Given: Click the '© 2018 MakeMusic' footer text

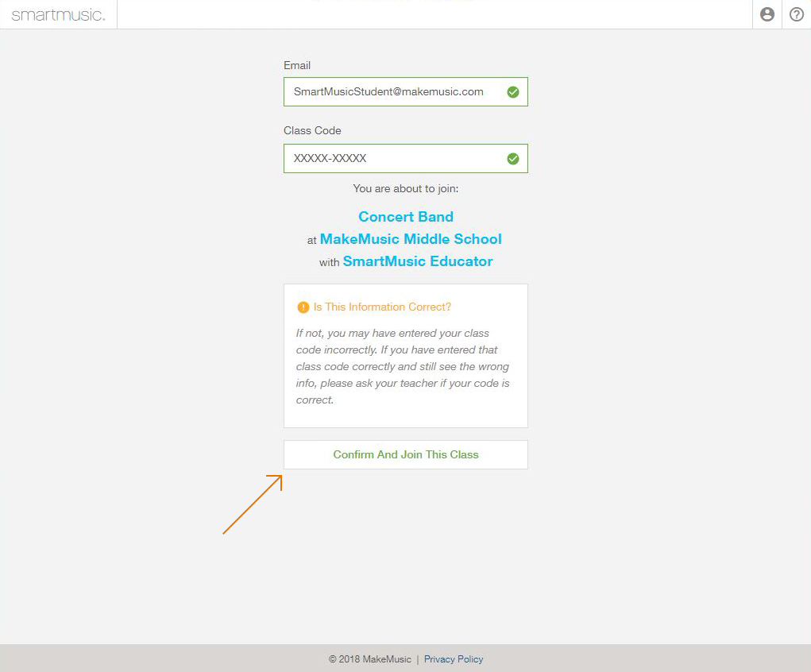Looking at the screenshot, I should click(x=370, y=659).
